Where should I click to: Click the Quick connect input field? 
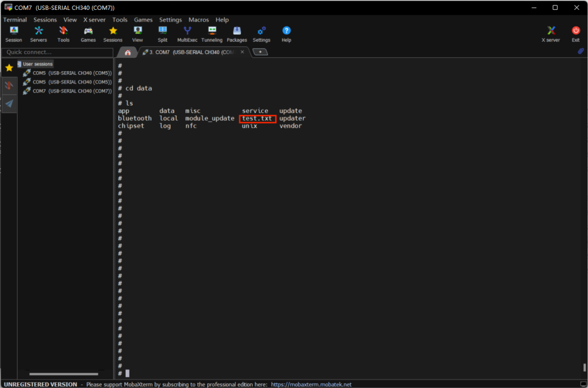[x=57, y=52]
